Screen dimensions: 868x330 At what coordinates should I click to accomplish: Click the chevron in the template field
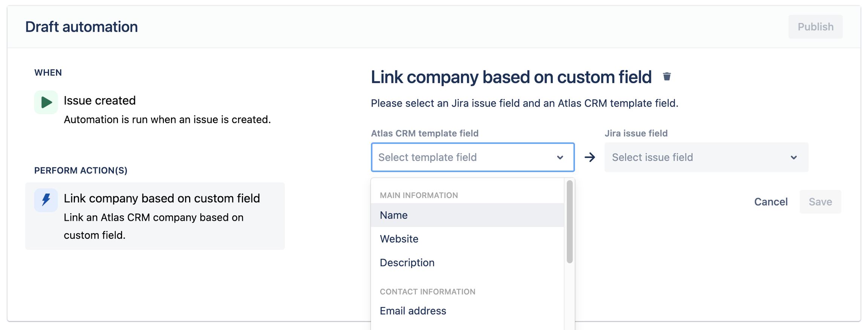click(560, 157)
